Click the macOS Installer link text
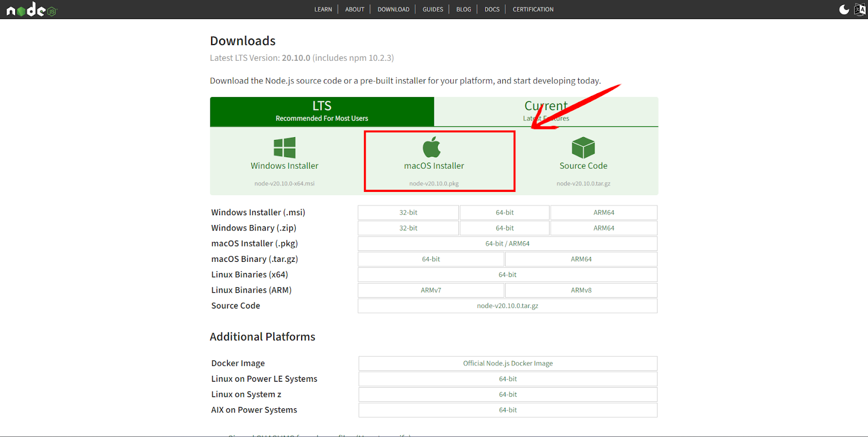Viewport: 868px width, 437px height. 434,166
